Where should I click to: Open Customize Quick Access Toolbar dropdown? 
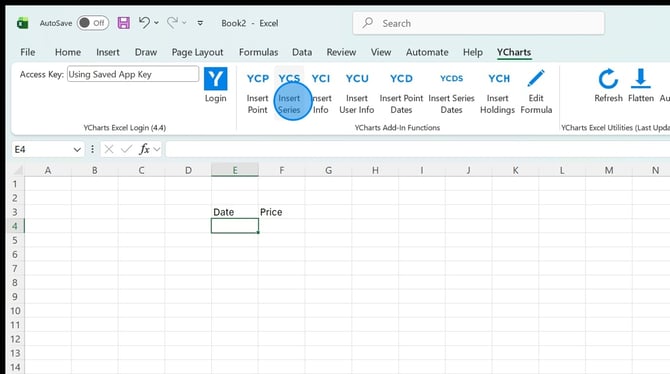(200, 23)
